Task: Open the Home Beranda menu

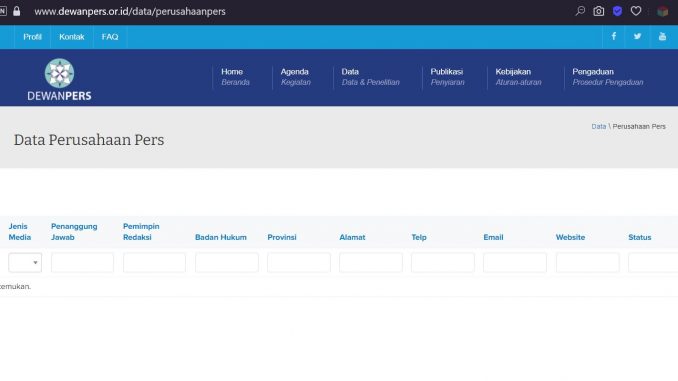Action: 235,77
